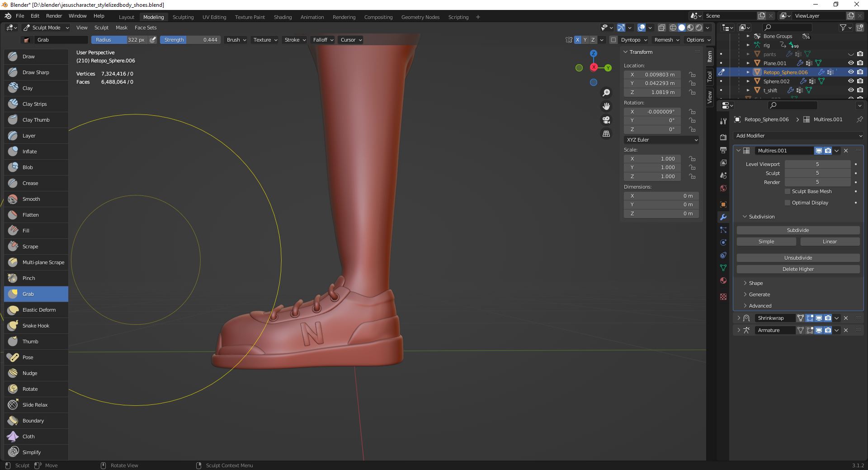Enable the Sculpt Base Mesh checkbox

point(788,191)
